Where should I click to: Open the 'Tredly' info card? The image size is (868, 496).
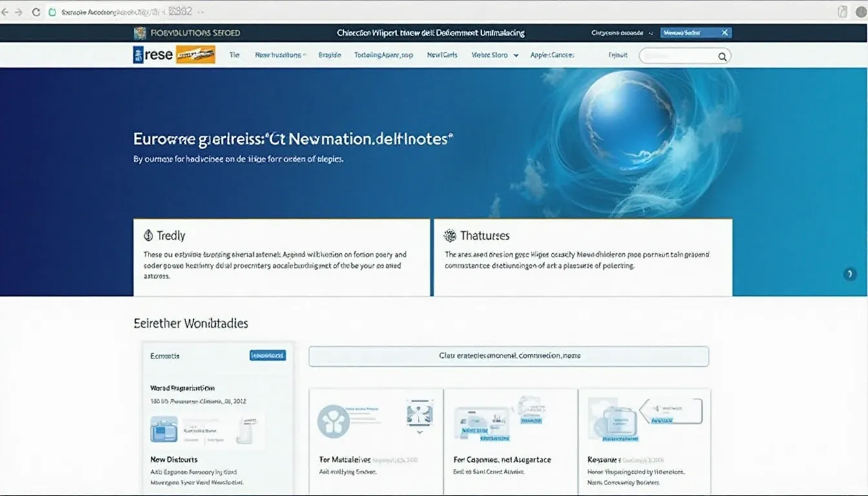282,257
